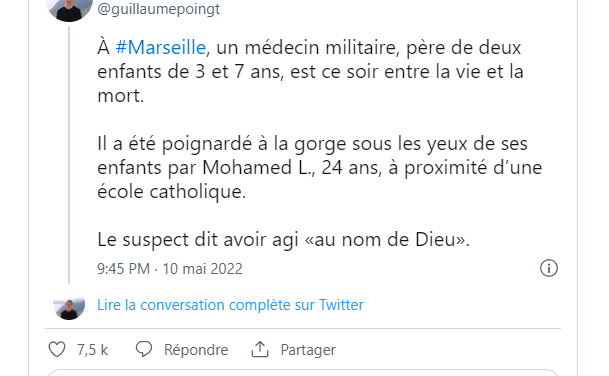This screenshot has width=609, height=376.
Task: Open 'Lire la conversation complète sur Twitter'
Action: click(230, 305)
